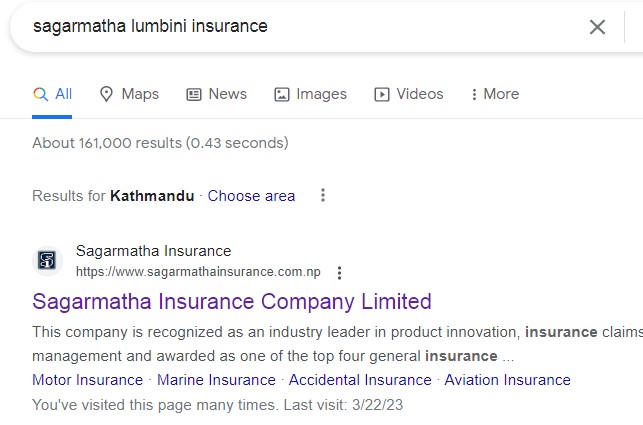The width and height of the screenshot is (643, 425).
Task: Open three-dot menu beside Choose area
Action: point(322,196)
